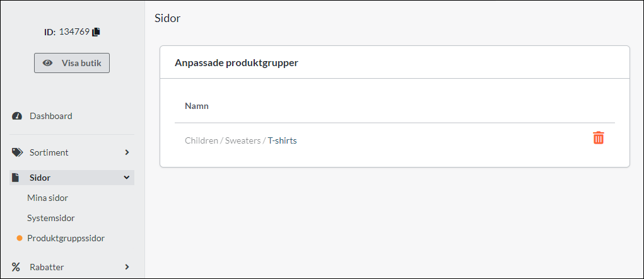
Task: Copy the shop ID with the copy icon
Action: coord(97,31)
